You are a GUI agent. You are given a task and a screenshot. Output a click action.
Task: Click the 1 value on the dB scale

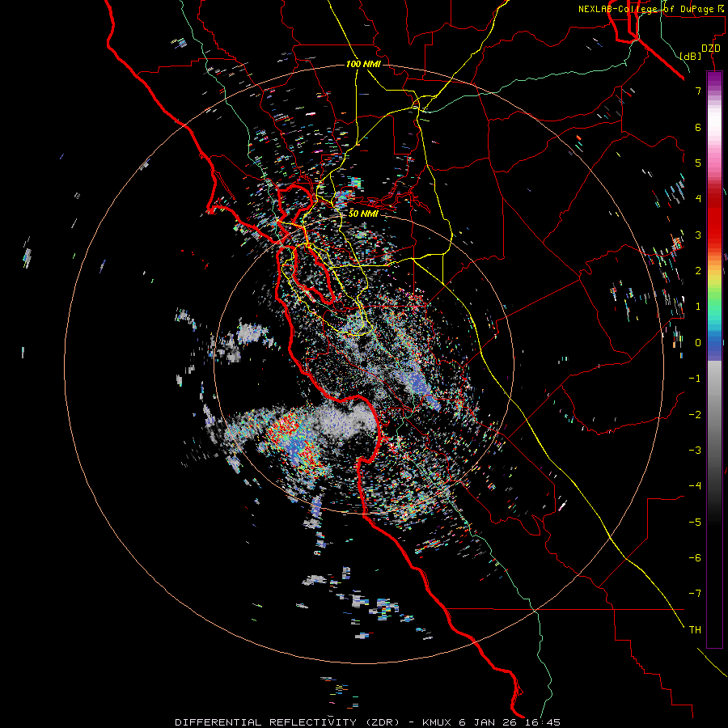(698, 307)
